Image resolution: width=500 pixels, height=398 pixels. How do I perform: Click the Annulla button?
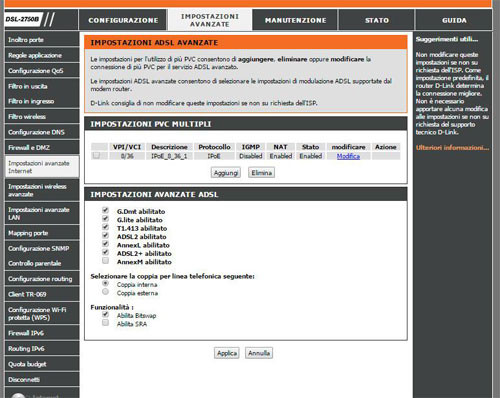click(259, 353)
